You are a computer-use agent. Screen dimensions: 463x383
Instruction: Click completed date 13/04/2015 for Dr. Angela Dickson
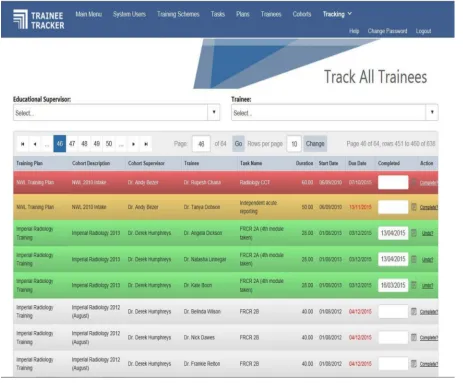coord(393,233)
